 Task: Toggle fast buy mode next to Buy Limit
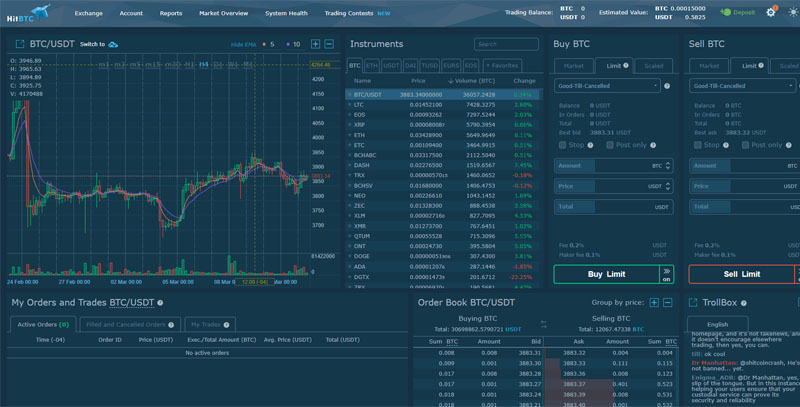666,274
